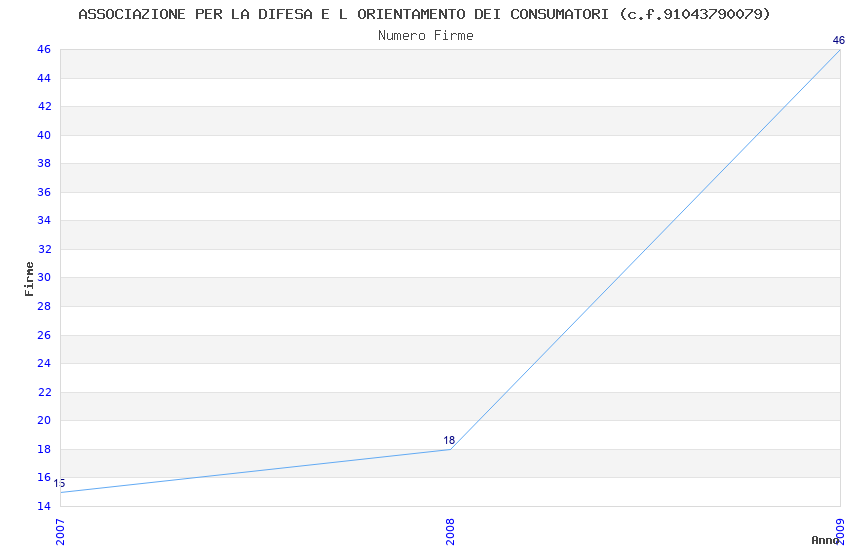The width and height of the screenshot is (850, 550).
Task: Click y-axis tick label 42
Action: (44, 106)
